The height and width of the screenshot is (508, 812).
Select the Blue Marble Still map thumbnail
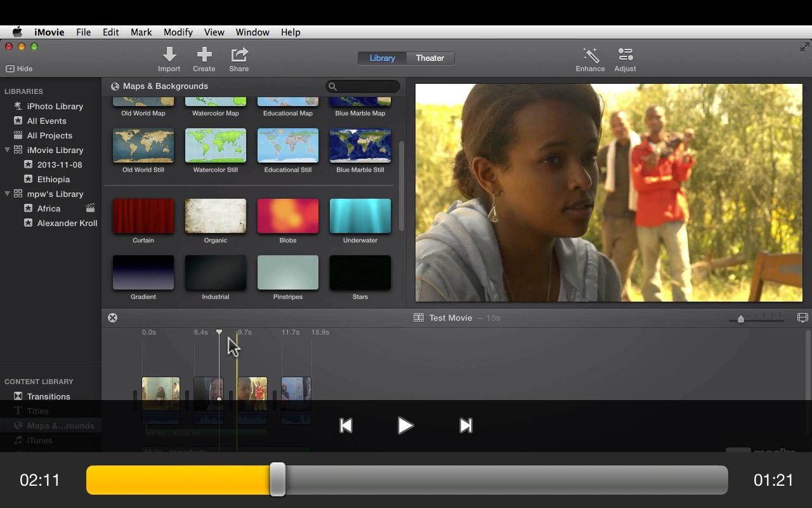click(x=360, y=145)
